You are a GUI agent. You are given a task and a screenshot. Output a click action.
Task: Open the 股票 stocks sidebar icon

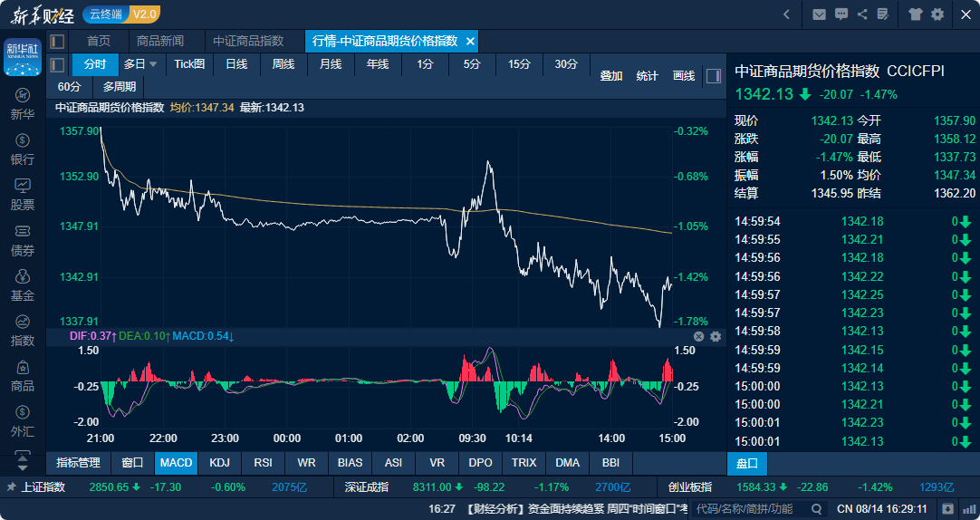point(23,194)
